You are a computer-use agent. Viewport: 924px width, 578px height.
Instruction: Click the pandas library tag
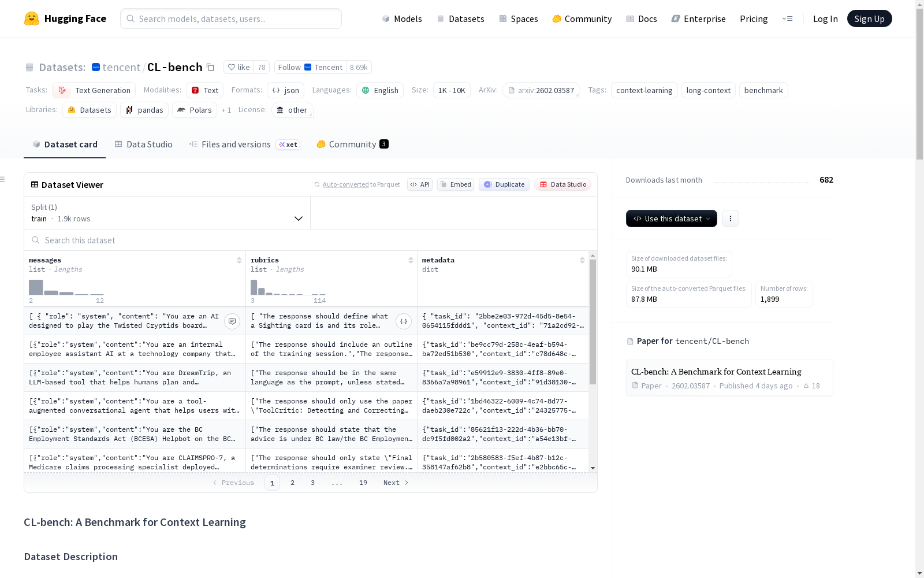(144, 110)
